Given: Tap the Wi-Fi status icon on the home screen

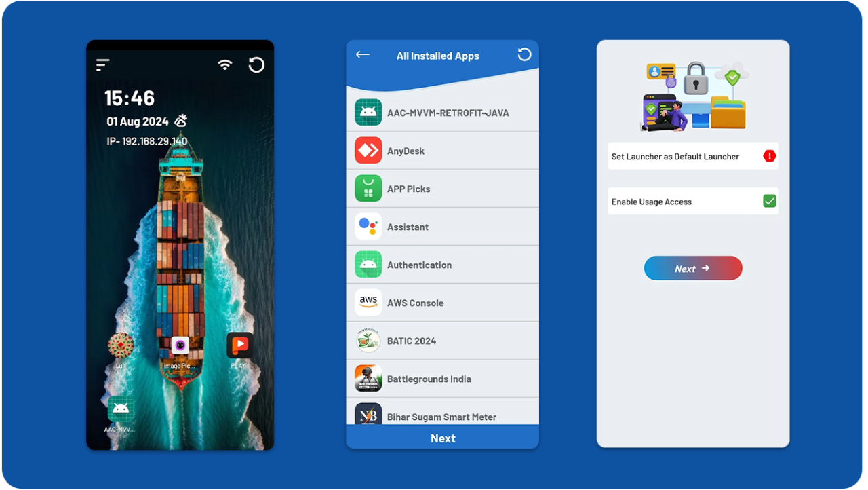Looking at the screenshot, I should click(224, 64).
